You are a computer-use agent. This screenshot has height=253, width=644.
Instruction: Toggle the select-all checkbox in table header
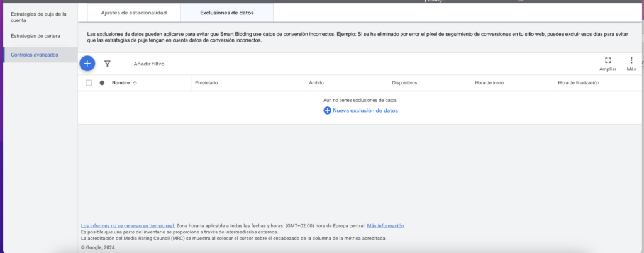click(89, 82)
